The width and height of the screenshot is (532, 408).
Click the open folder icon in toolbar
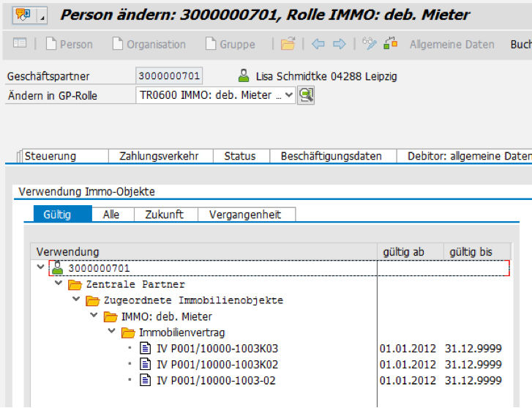click(x=288, y=44)
